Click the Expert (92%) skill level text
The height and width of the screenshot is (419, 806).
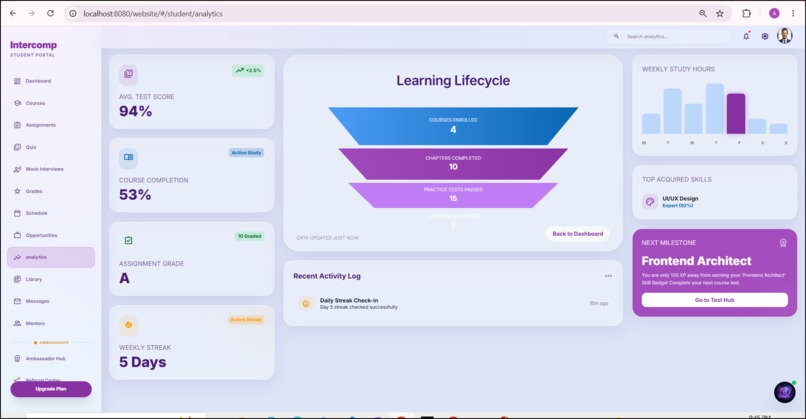(677, 206)
